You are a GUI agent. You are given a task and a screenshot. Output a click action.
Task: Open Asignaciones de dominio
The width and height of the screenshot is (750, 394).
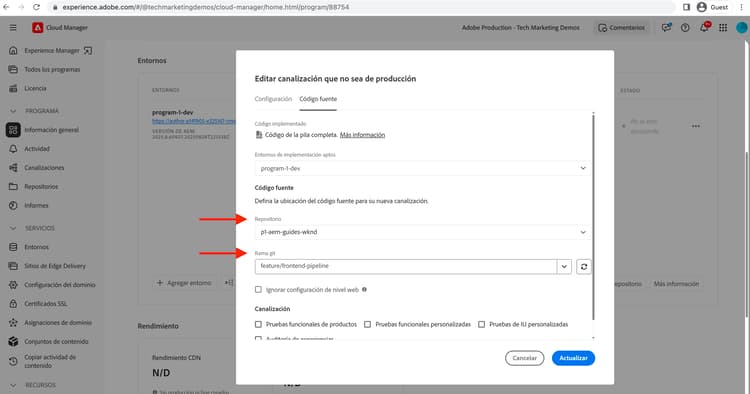pos(58,323)
